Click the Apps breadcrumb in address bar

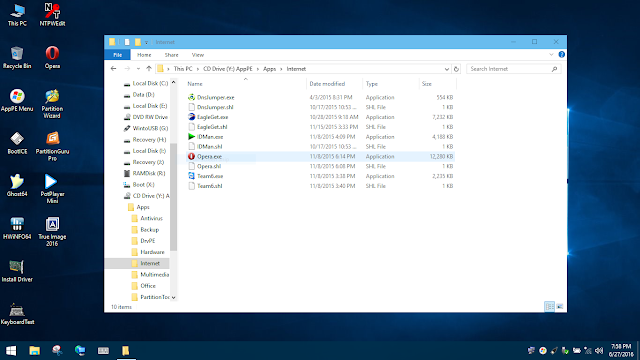pyautogui.click(x=269, y=69)
